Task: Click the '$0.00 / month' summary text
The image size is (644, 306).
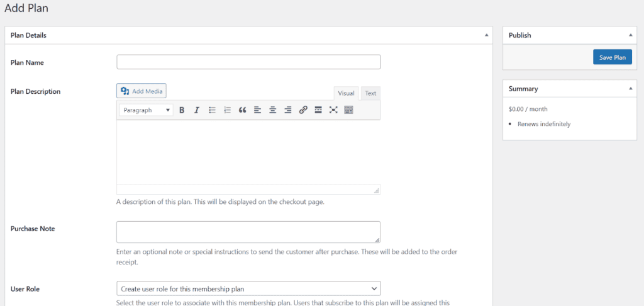Action: coord(528,110)
